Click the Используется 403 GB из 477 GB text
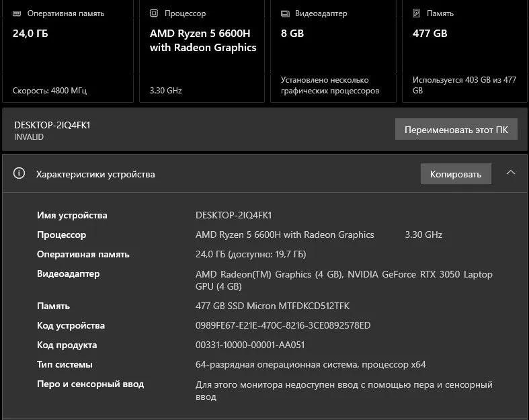 click(x=464, y=85)
